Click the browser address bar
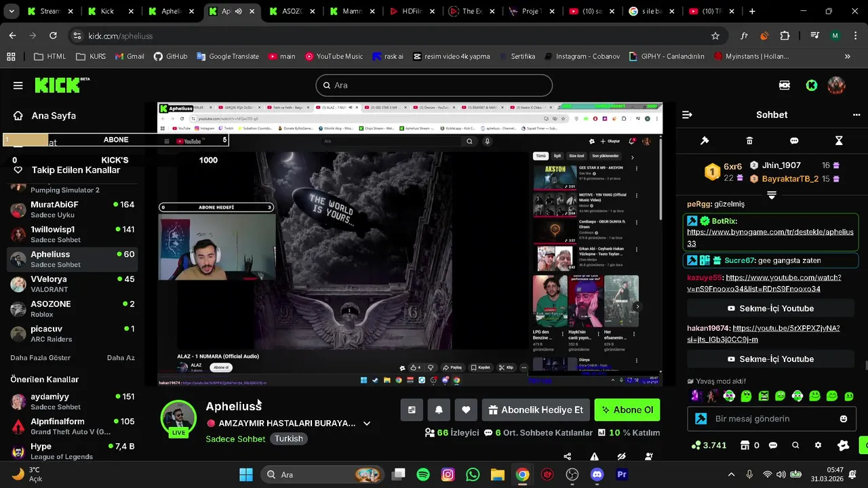Screen dimensions: 868x488 (x=397, y=36)
